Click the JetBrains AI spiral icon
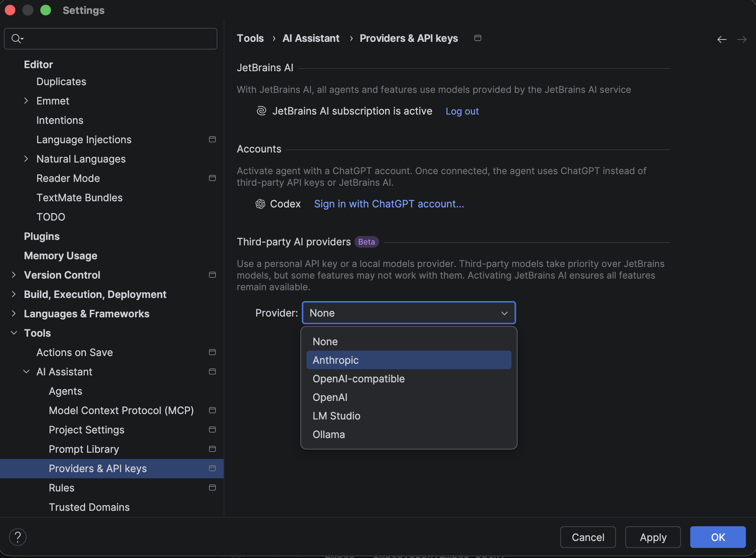The image size is (756, 558). [x=262, y=111]
